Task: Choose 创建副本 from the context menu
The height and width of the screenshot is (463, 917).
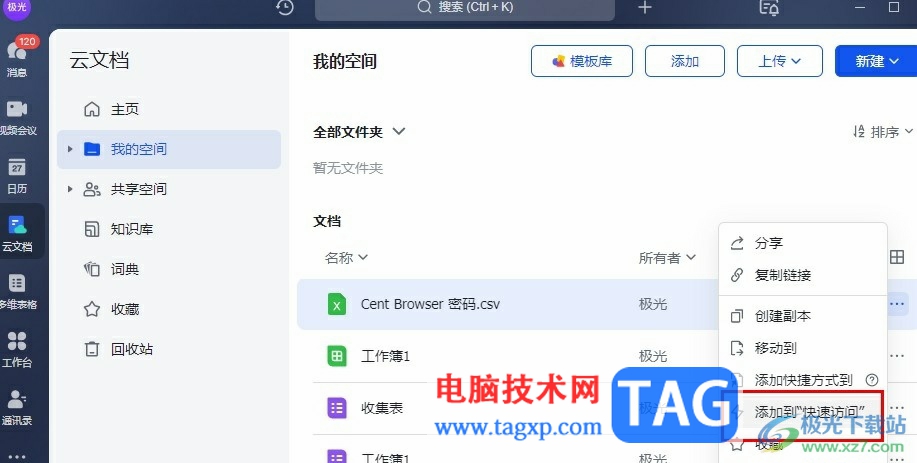Action: pos(802,316)
